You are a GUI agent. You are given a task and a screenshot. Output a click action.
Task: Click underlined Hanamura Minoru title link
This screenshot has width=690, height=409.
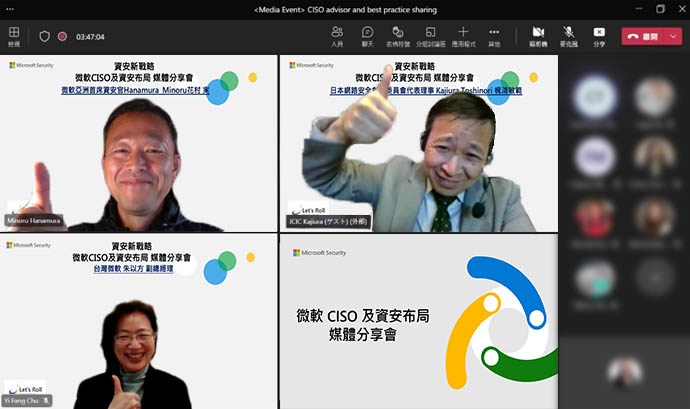[135, 90]
